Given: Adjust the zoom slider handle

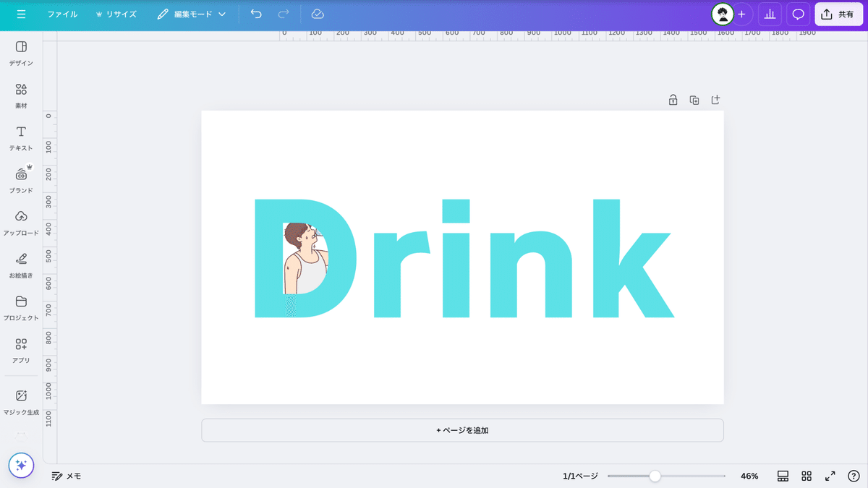Looking at the screenshot, I should click(655, 476).
